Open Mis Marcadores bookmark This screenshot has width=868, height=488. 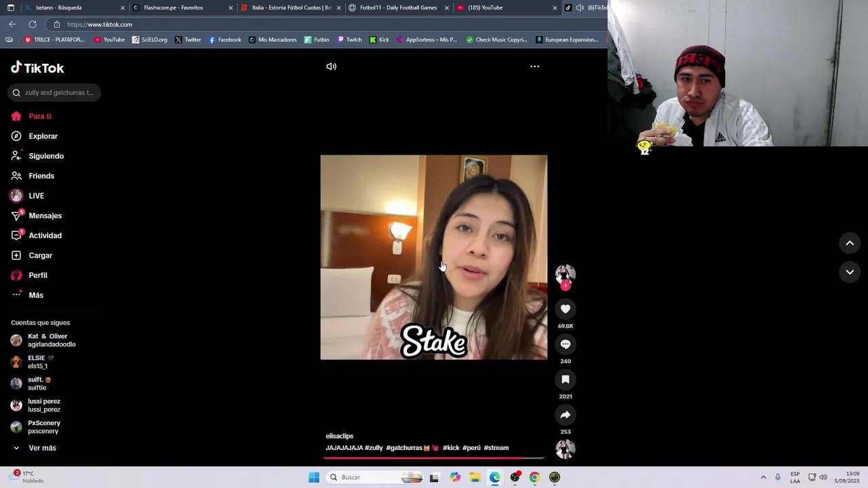coord(273,40)
